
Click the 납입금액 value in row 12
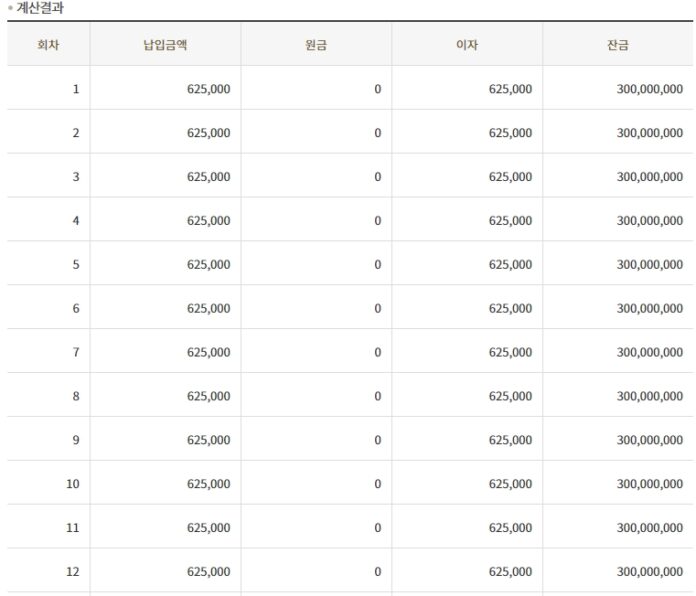(208, 572)
